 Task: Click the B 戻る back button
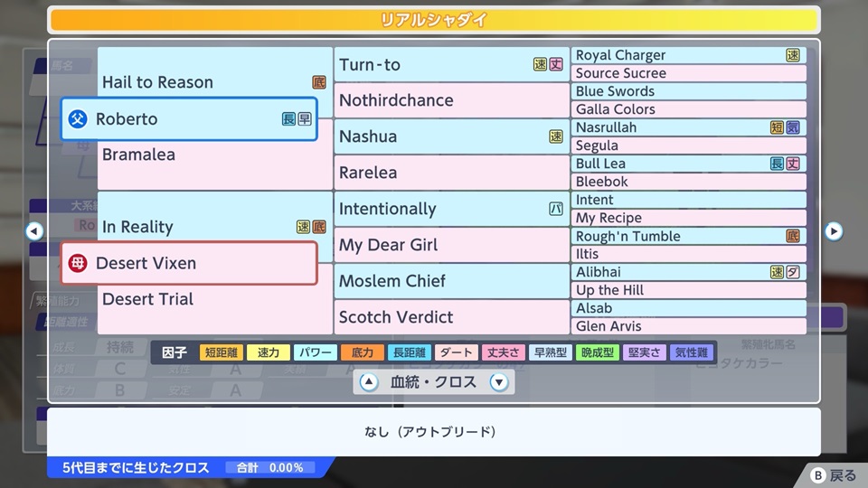coord(834,475)
